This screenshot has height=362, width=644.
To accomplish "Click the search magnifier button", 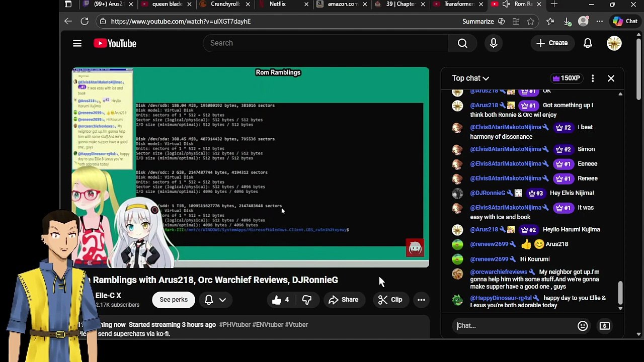I will (462, 43).
